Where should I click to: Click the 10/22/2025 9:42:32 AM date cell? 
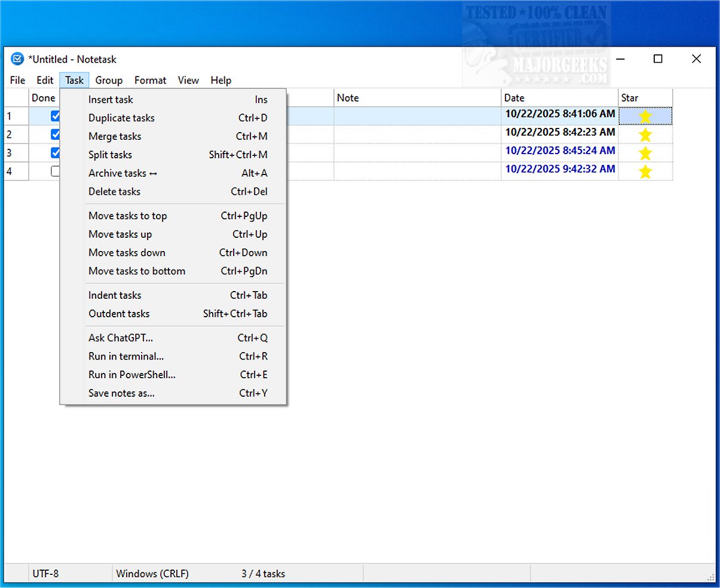point(560,169)
